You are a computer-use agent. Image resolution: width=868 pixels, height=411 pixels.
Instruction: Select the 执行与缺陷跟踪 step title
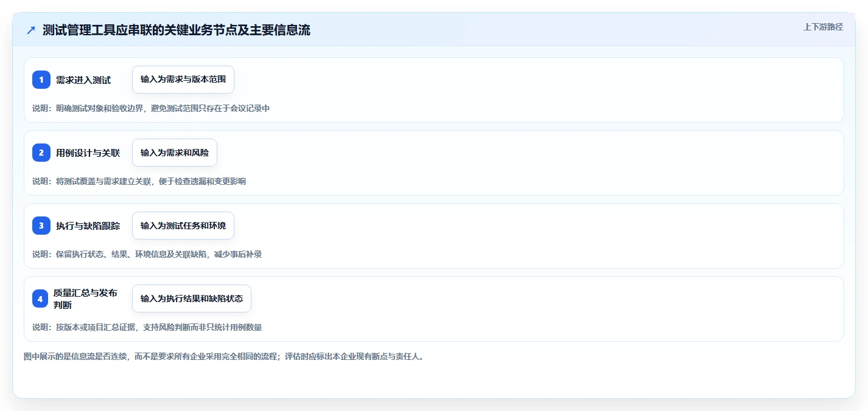pos(88,226)
